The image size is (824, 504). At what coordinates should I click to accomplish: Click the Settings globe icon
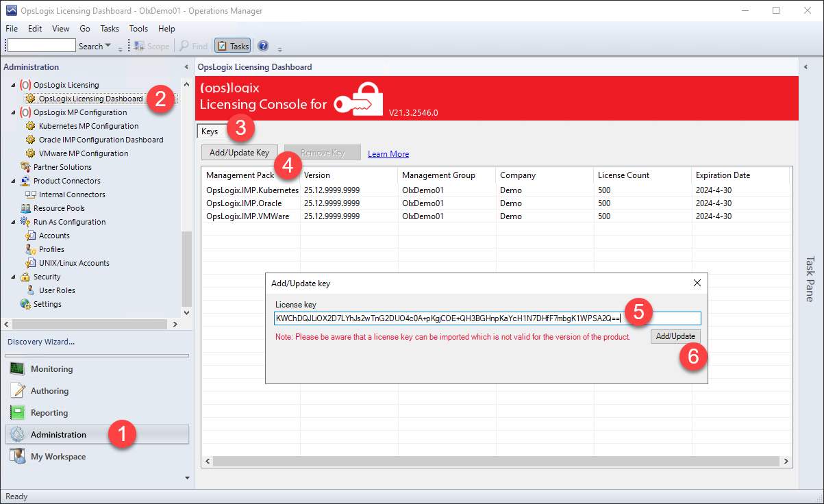(x=25, y=304)
